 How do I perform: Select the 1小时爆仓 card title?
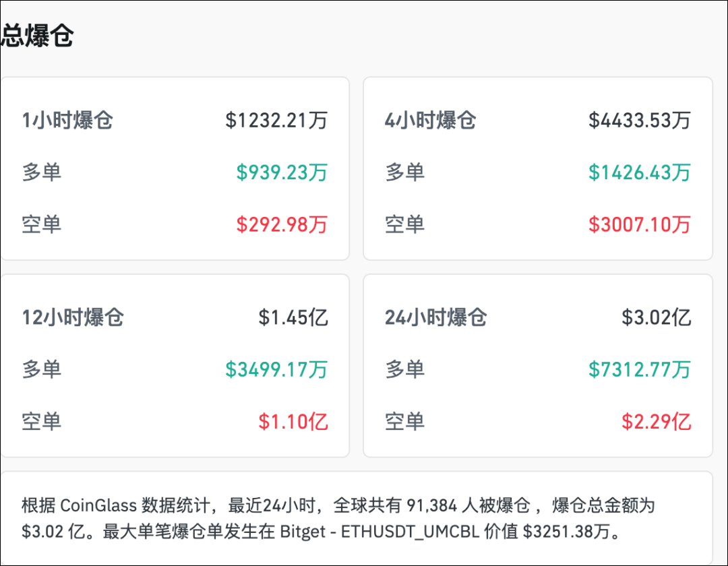click(x=67, y=121)
